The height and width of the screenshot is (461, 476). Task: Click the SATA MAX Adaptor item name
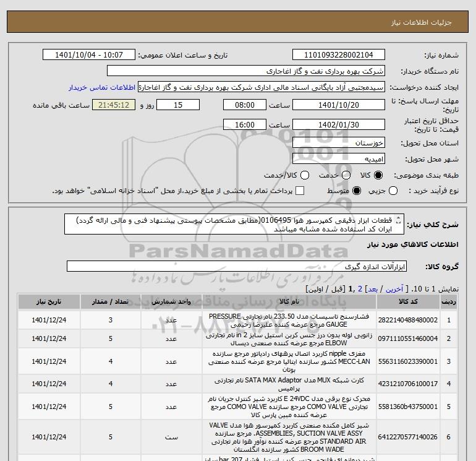[x=289, y=384]
